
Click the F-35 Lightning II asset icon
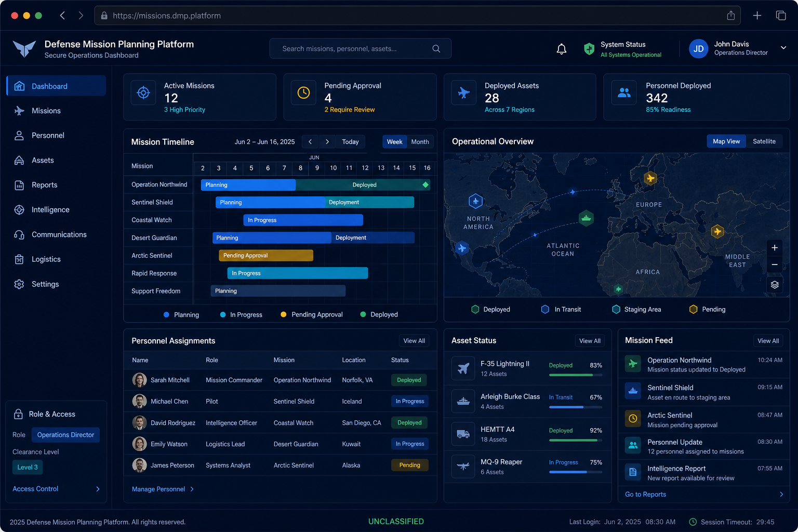(x=463, y=368)
